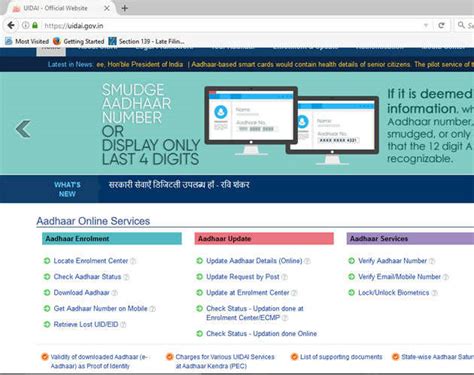Screen dimensions: 474x375
Task: Open Lock/Unlock Biometrics link
Action: coord(394,293)
